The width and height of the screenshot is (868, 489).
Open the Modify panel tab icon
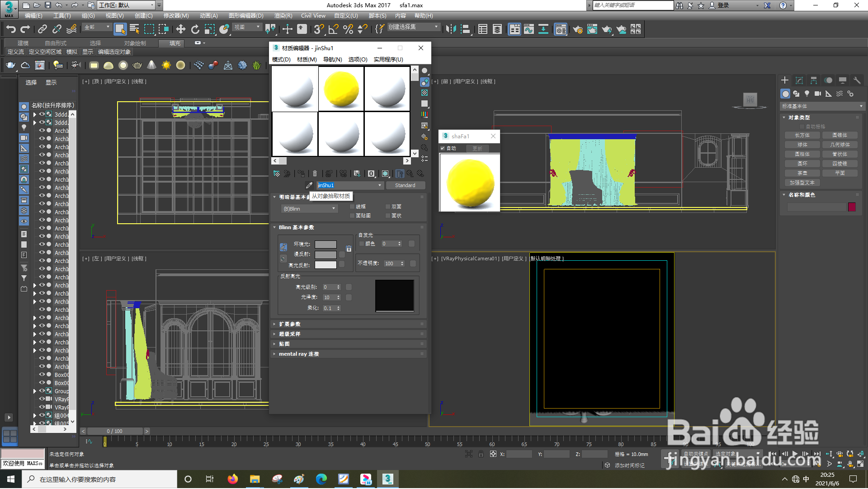pyautogui.click(x=799, y=80)
